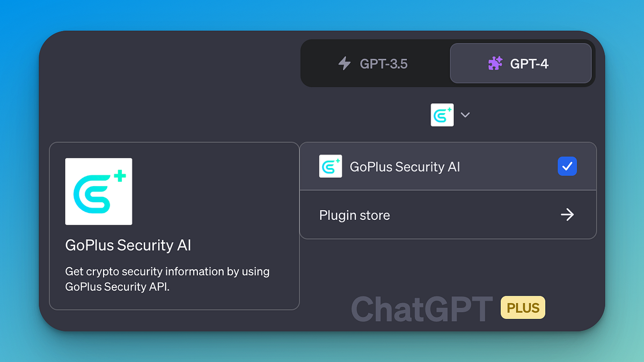Click the arrow icon next to Plugin store
Image resolution: width=644 pixels, height=362 pixels.
pos(567,215)
